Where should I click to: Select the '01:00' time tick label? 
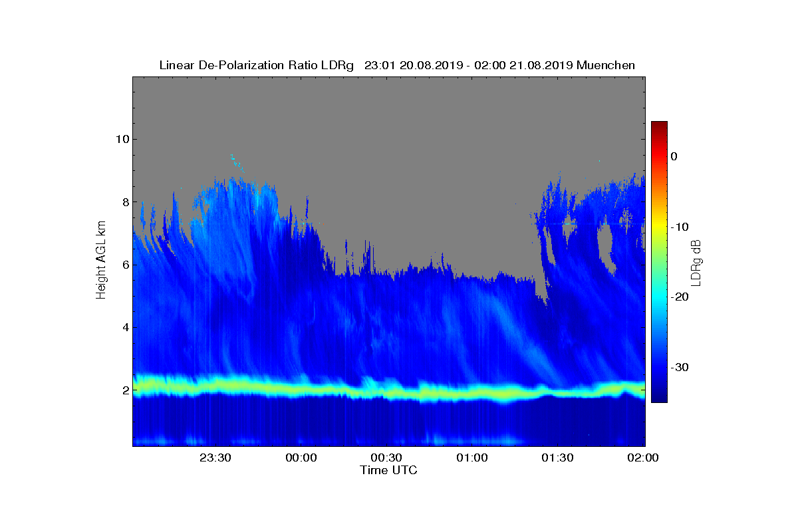point(471,458)
